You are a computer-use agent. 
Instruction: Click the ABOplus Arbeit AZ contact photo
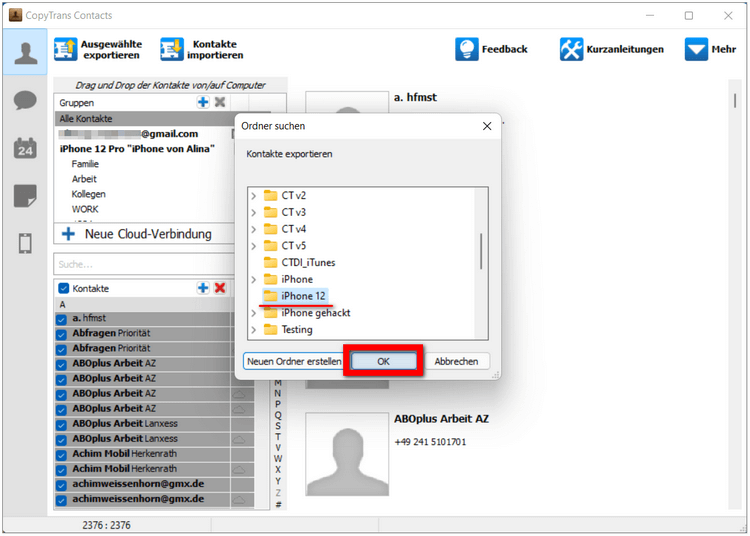coord(347,454)
